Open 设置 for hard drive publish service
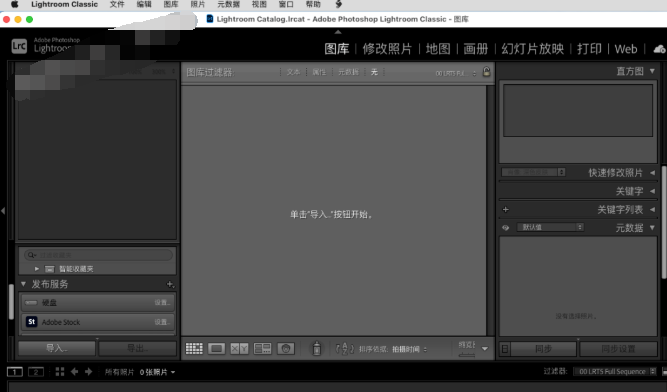Viewport: 667px width, 392px height. click(162, 303)
